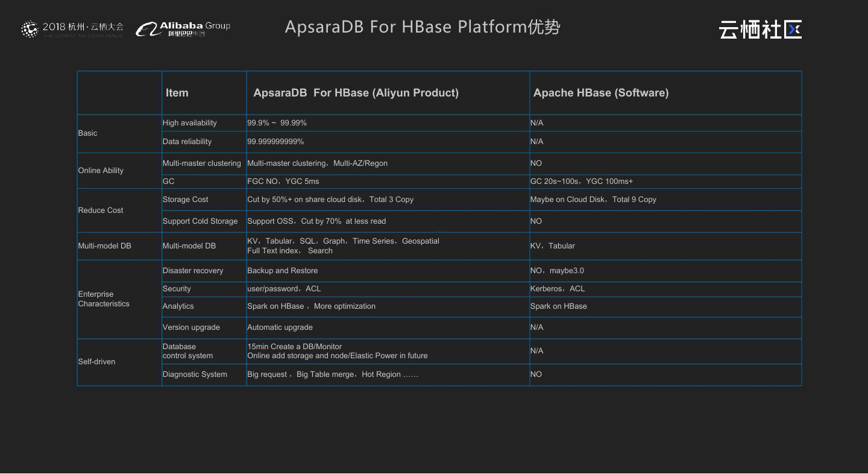Click the ApsaraDB For HBase column header

(x=356, y=93)
